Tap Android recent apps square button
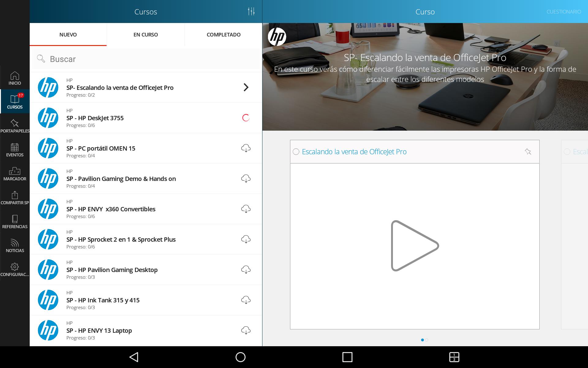This screenshot has width=588, height=368. point(347,357)
